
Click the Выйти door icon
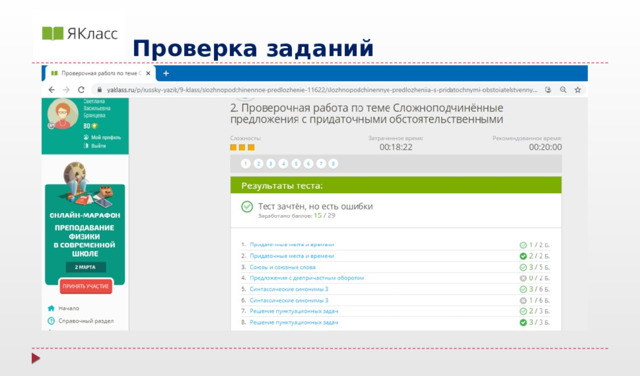point(86,146)
